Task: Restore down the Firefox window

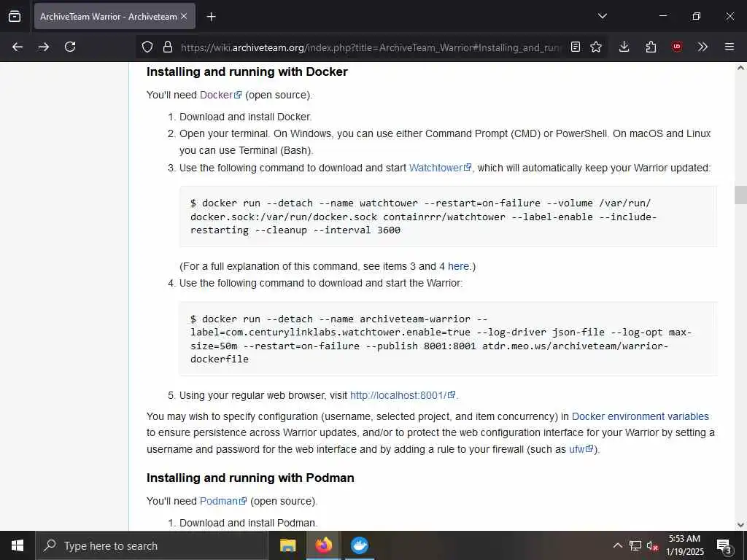Action: [x=697, y=16]
